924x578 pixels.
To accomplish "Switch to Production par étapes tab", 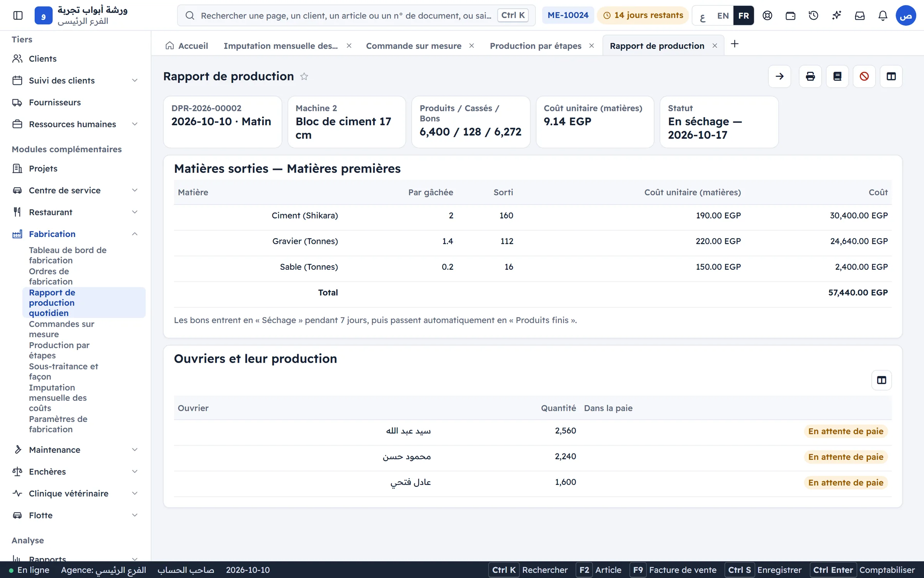I will click(536, 46).
